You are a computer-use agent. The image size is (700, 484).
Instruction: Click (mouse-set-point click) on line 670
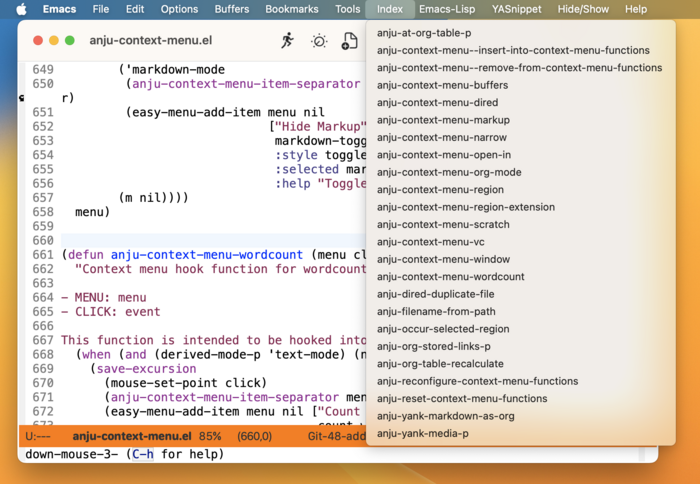[185, 383]
